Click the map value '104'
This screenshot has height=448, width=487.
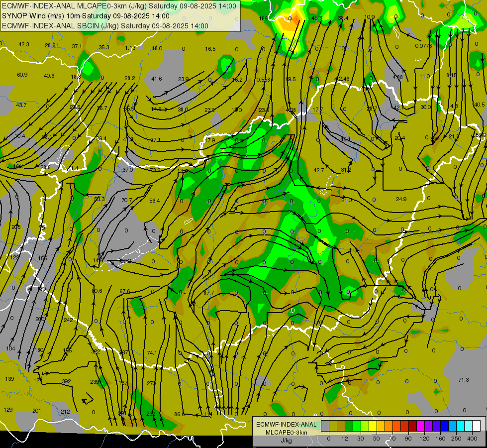click(10, 348)
